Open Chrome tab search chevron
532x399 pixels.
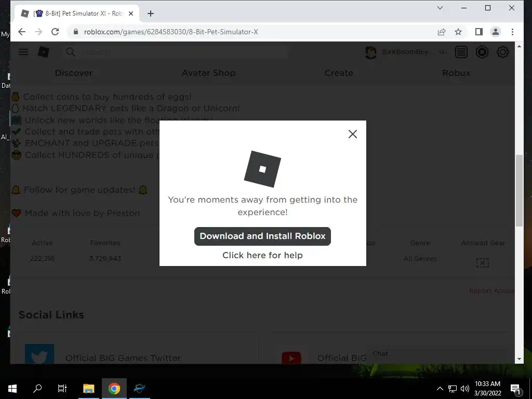[x=440, y=8]
